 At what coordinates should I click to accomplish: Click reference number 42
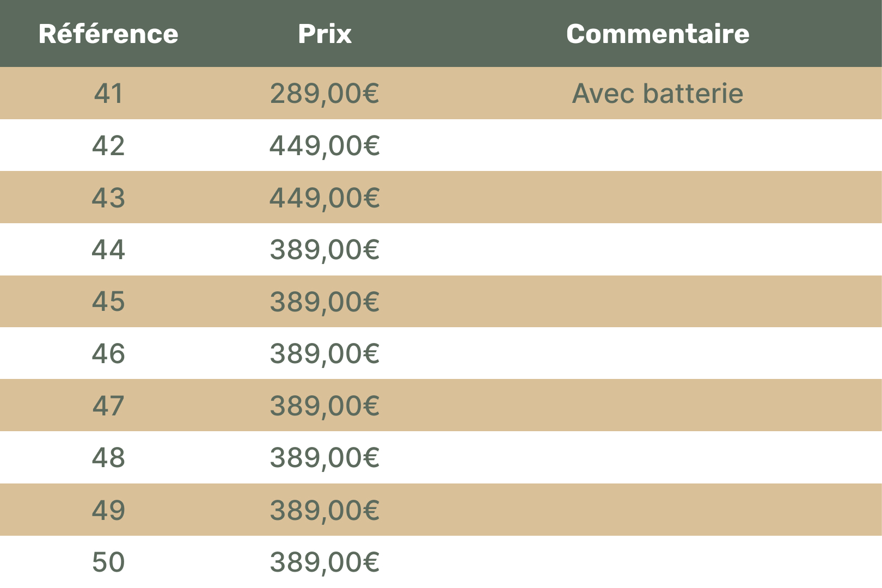pos(108,145)
